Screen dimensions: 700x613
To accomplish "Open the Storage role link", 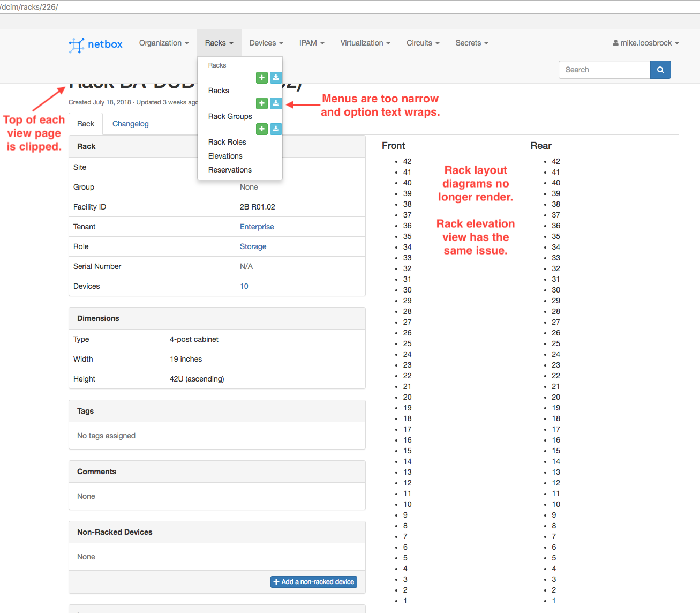I will [x=253, y=246].
